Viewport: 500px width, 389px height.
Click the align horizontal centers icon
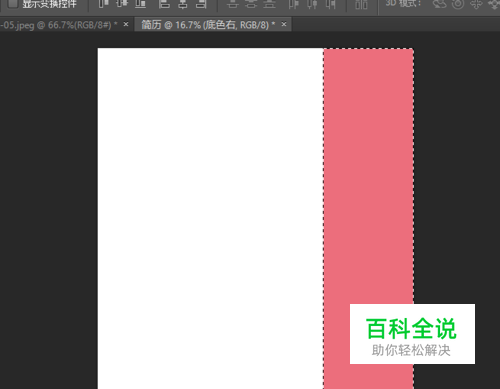[x=183, y=4]
